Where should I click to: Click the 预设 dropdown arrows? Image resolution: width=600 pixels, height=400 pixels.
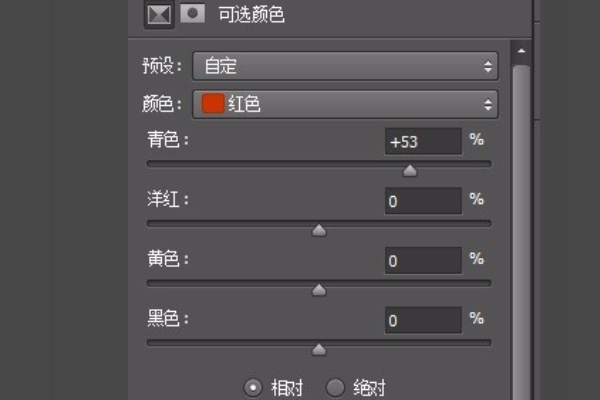[488, 66]
